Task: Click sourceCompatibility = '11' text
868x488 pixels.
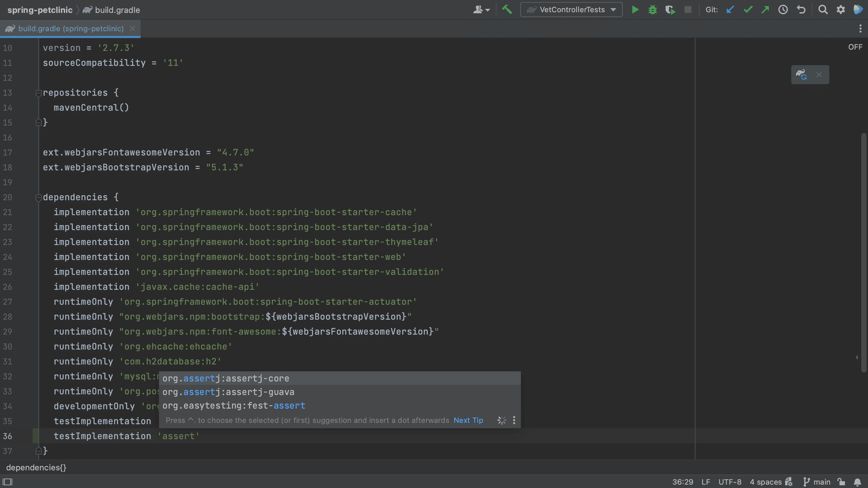Action: 113,63
